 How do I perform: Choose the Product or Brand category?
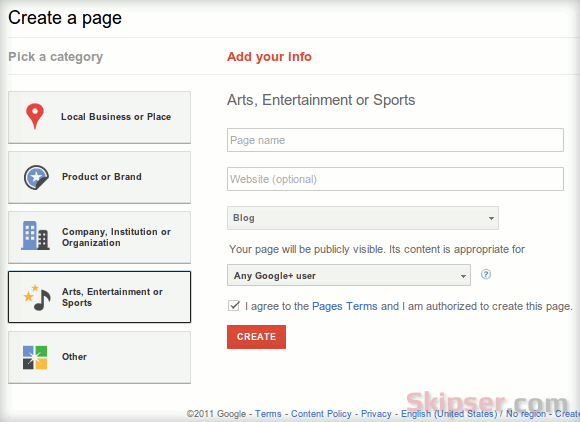click(100, 177)
